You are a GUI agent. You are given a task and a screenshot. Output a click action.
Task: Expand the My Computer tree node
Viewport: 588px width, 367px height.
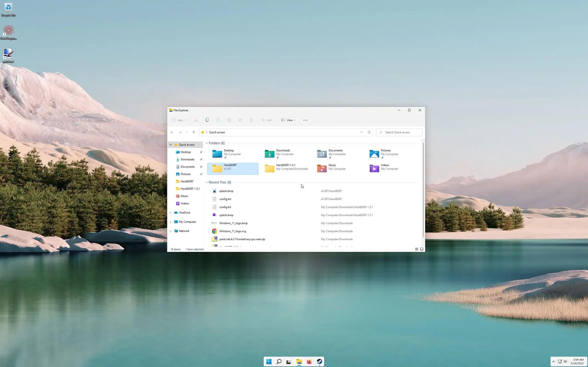click(171, 222)
